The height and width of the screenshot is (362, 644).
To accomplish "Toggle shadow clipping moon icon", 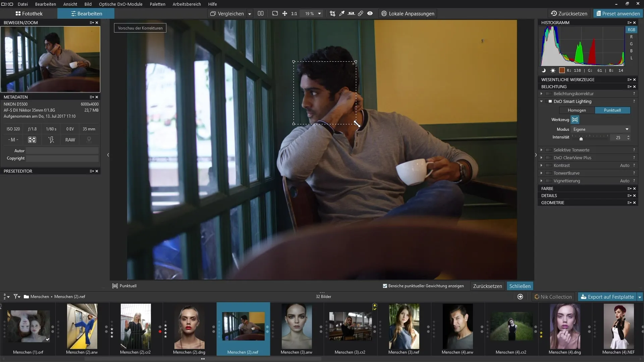I will tap(544, 70).
